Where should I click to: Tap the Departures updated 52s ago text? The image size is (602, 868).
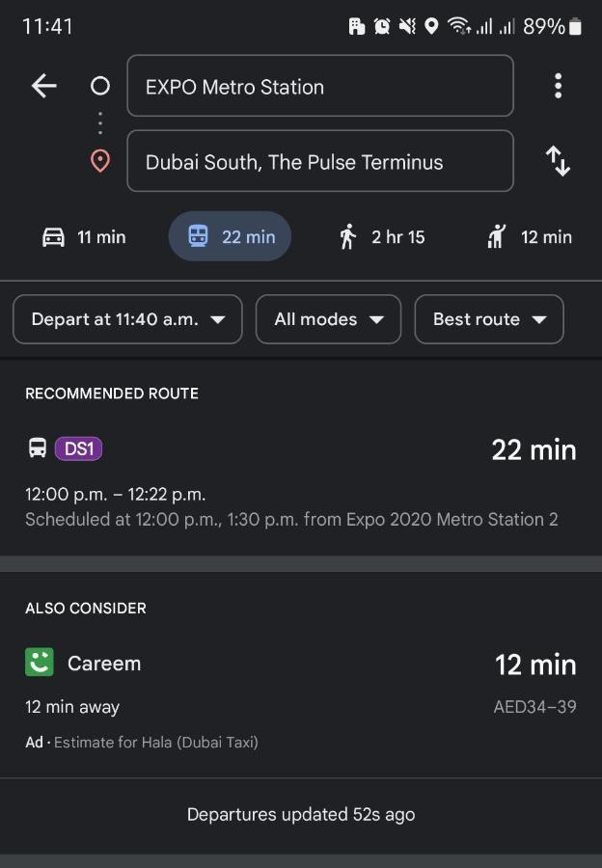click(301, 814)
